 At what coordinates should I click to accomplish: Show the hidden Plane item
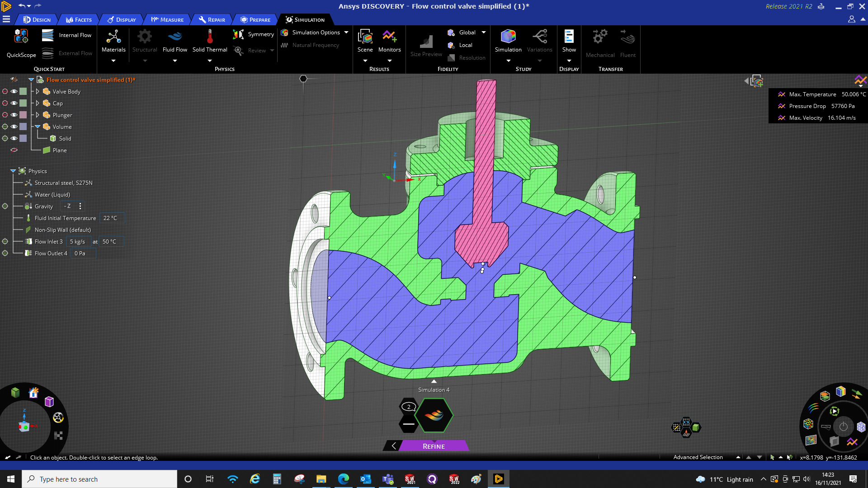[x=14, y=150]
